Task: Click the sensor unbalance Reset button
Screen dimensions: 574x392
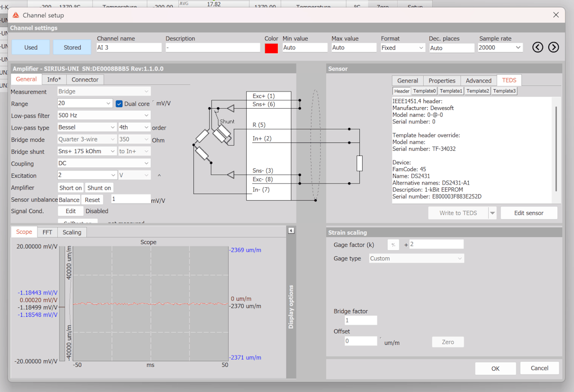Action: pos(92,200)
